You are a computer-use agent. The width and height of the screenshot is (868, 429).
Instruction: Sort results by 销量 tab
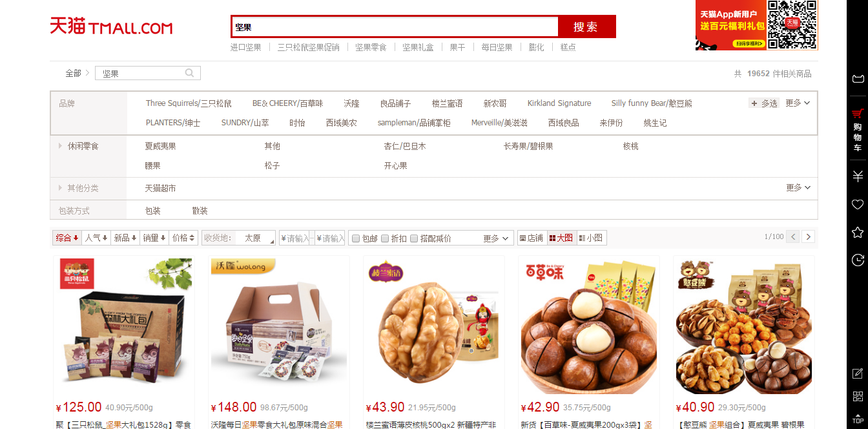pos(154,238)
